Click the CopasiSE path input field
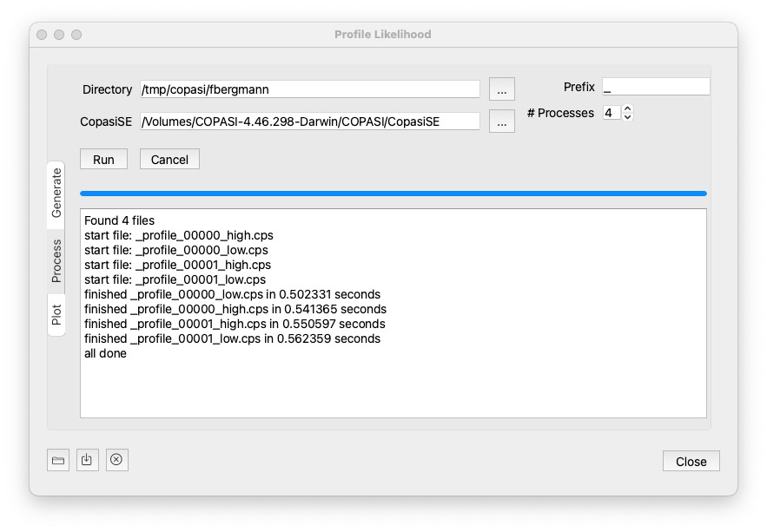The height and width of the screenshot is (532, 767). [309, 122]
